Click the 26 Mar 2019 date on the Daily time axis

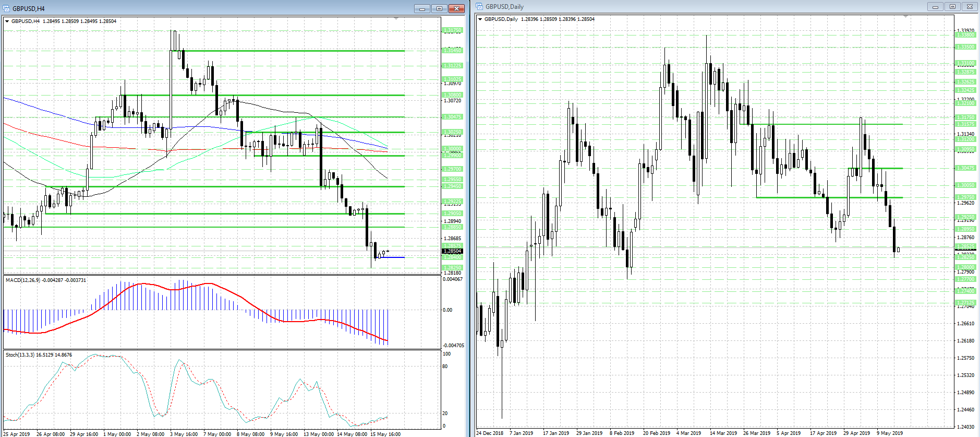[x=757, y=433]
